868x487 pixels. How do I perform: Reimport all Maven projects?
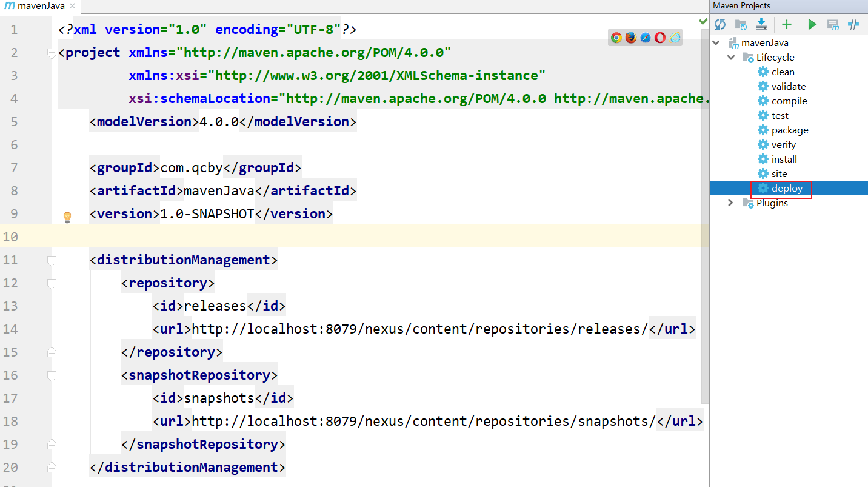[720, 24]
